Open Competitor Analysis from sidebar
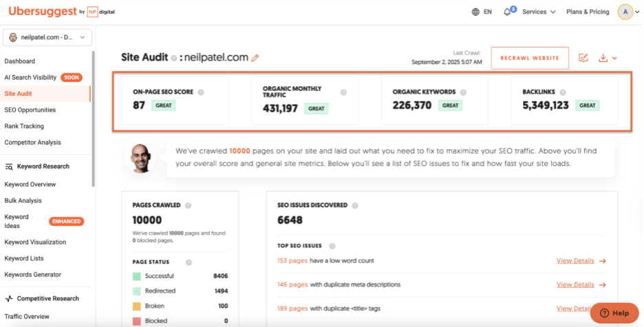The height and width of the screenshot is (327, 644). pos(32,143)
